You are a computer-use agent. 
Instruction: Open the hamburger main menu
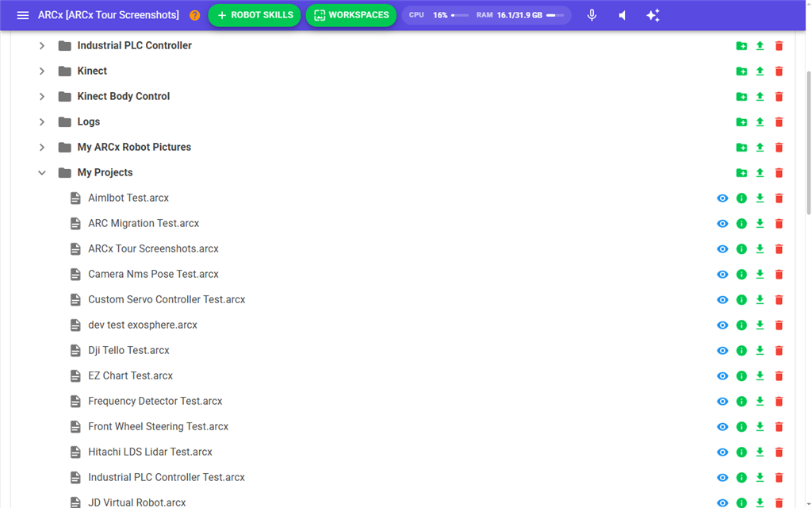pyautogui.click(x=23, y=15)
